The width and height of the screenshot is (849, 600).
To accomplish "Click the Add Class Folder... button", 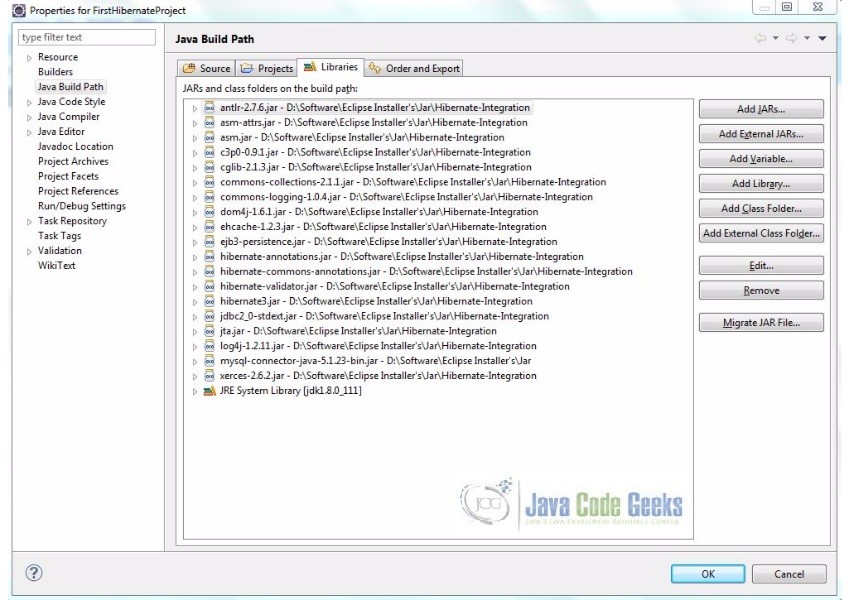I will (761, 208).
